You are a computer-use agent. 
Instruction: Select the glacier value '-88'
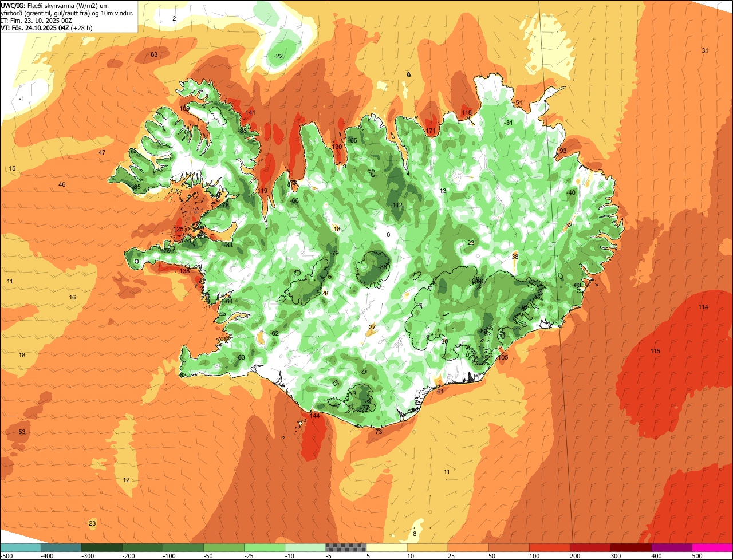(x=383, y=267)
